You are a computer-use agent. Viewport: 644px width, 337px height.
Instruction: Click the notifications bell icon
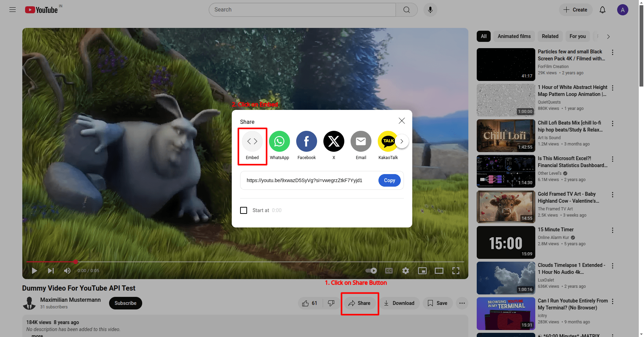pos(602,10)
